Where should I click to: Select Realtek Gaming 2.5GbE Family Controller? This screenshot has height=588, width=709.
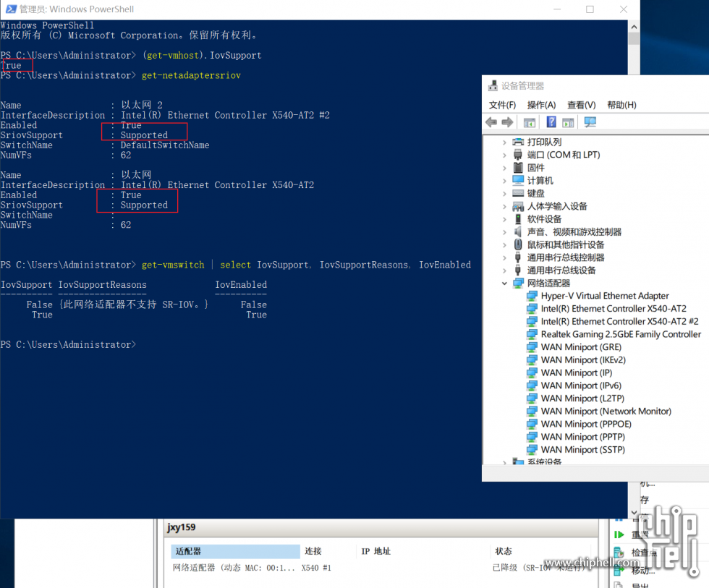click(621, 334)
